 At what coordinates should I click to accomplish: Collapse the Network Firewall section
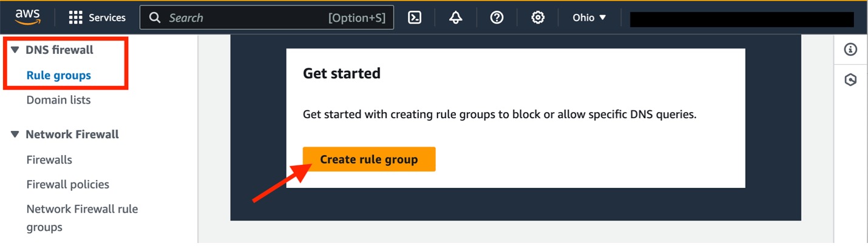click(x=15, y=135)
